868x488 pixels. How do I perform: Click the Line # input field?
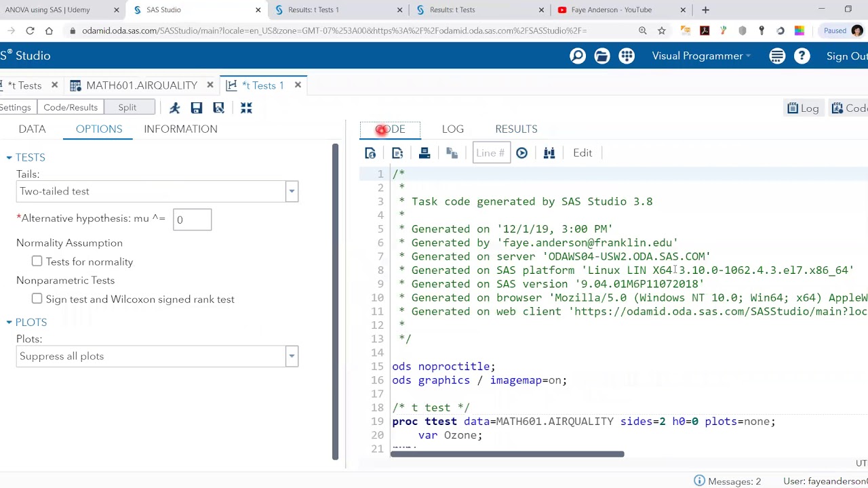tap(491, 153)
